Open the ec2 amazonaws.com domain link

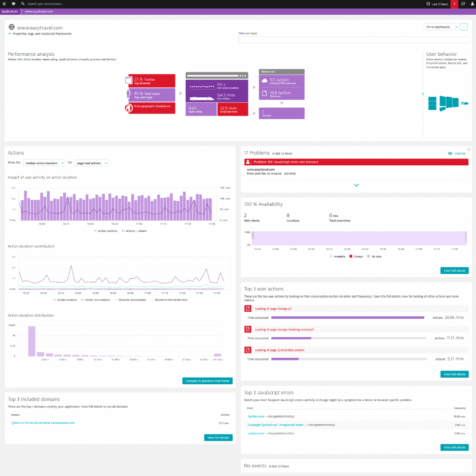coord(45,423)
